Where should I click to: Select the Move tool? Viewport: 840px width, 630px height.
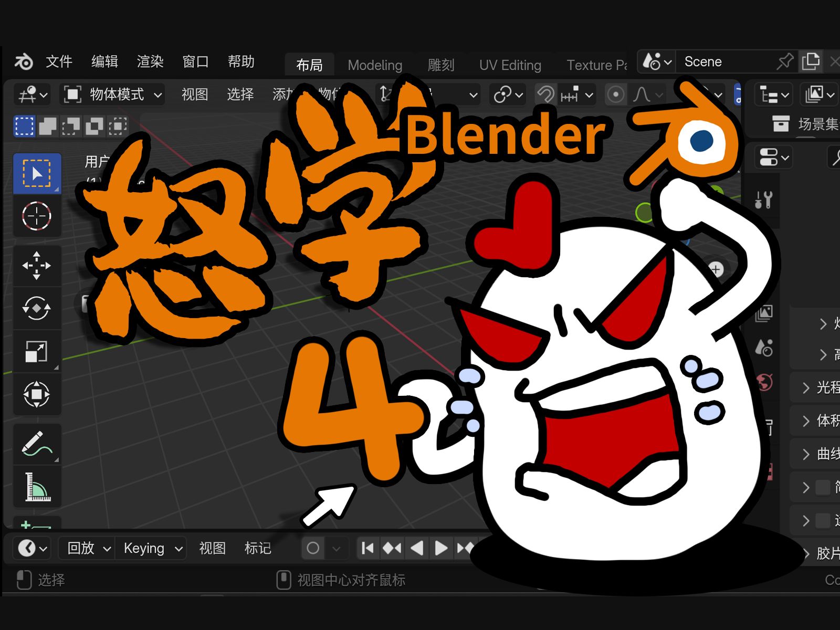tap(37, 266)
